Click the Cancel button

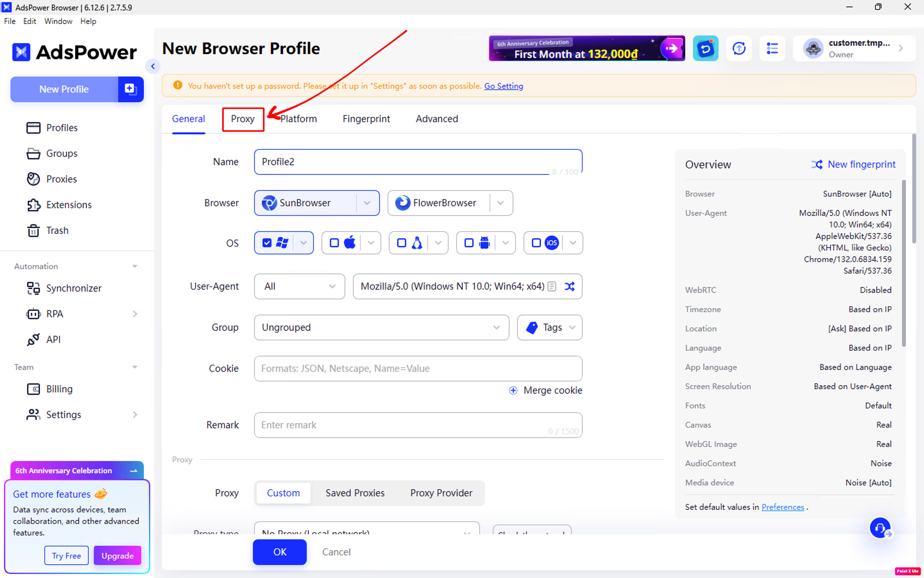[336, 552]
